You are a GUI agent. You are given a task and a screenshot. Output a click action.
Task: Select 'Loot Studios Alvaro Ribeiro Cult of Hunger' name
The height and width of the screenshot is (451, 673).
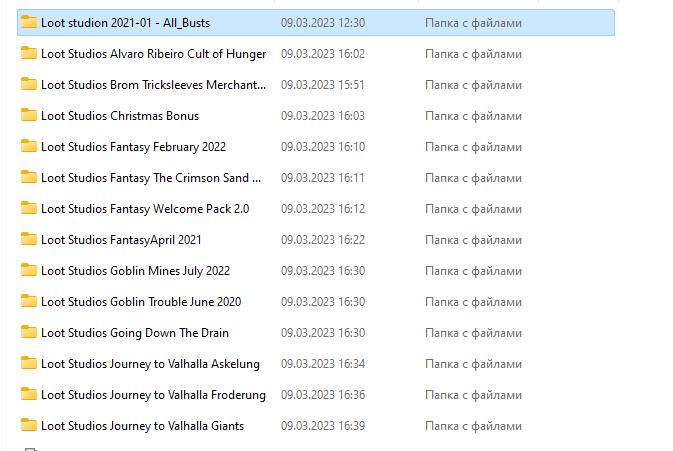(154, 54)
